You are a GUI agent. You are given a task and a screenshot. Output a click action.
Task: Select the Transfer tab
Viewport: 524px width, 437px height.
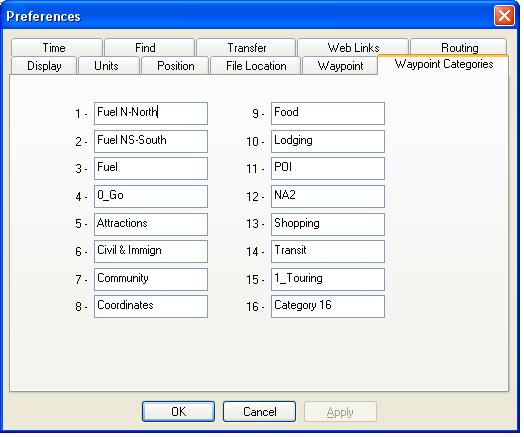(x=246, y=47)
